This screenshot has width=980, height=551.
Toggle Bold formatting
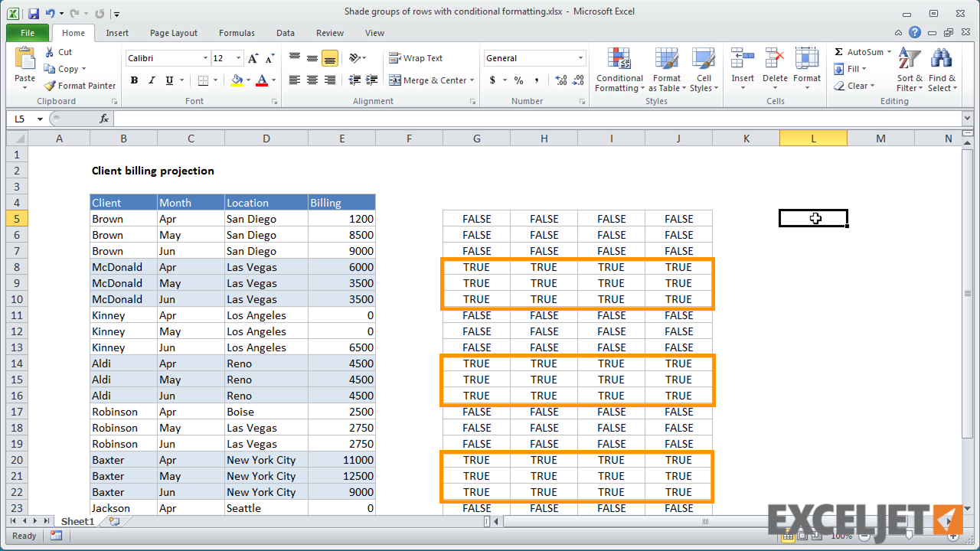(x=134, y=80)
